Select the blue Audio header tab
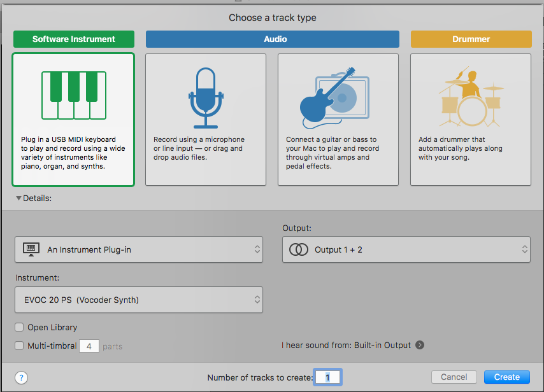 tap(273, 39)
